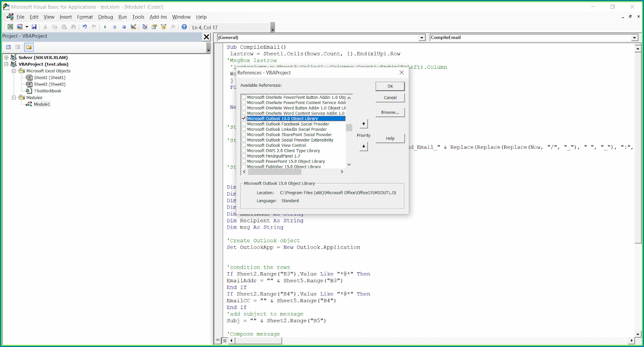Check Microsoft PenInputPanel 1.7
The image size is (644, 347).
pos(244,156)
